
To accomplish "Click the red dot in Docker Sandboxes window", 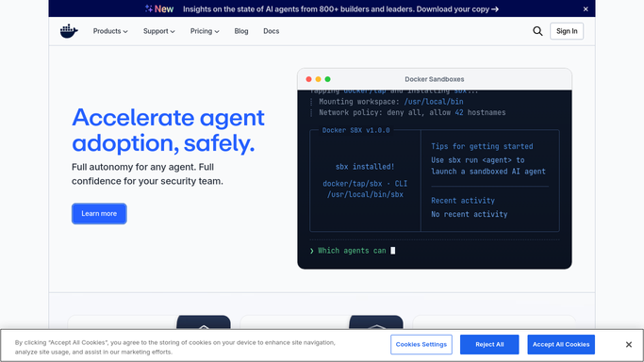I will [309, 79].
